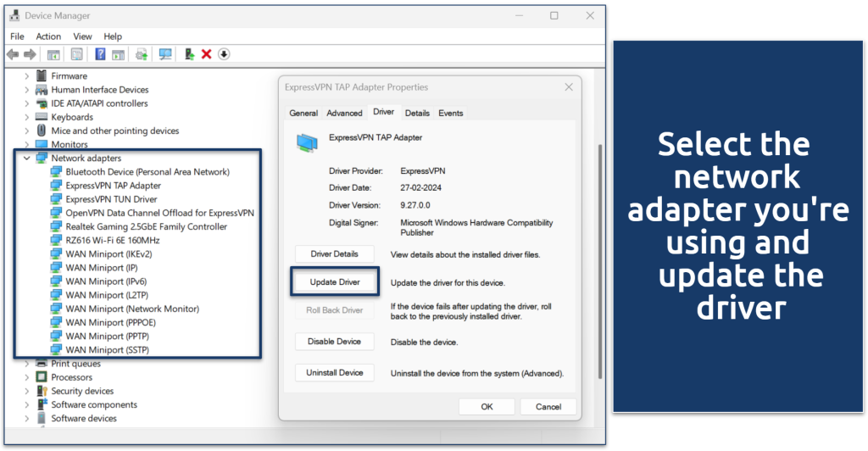This screenshot has width=868, height=451.
Task: Expand the Security devices category
Action: 26,391
